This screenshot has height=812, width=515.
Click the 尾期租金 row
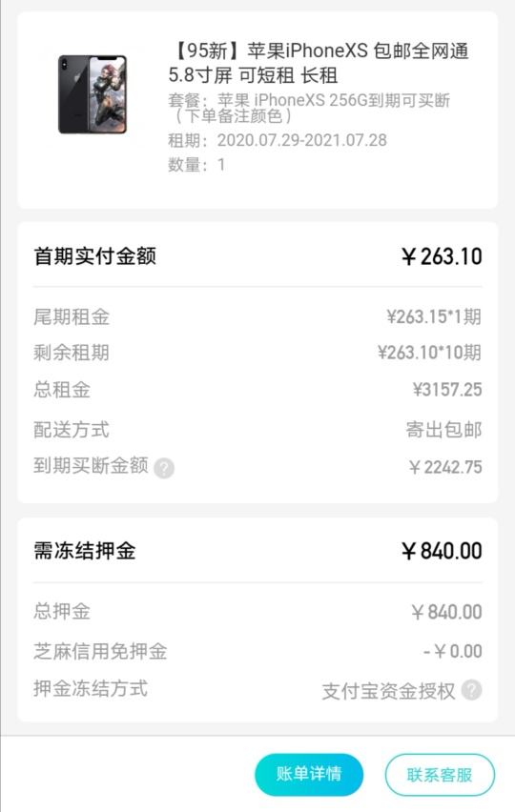257,316
